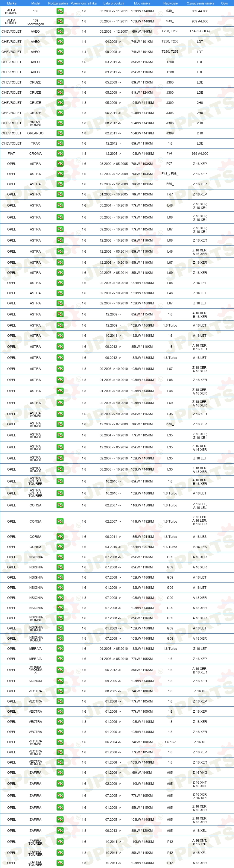Click the fuel icon in the Astra Sports Tourer 85kW row
This screenshot has width=234, height=868.
(x=60, y=481)
